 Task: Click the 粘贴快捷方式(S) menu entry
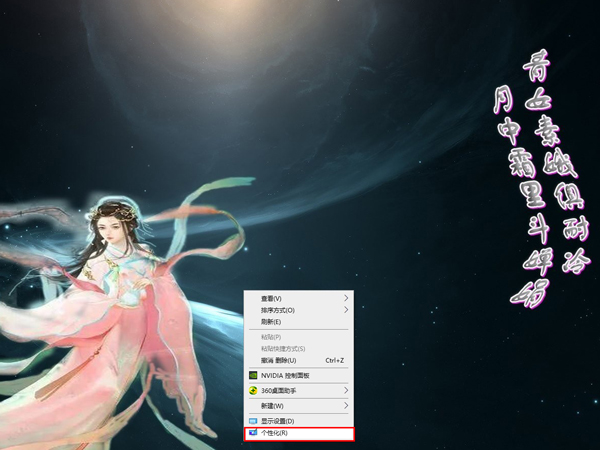coord(281,348)
